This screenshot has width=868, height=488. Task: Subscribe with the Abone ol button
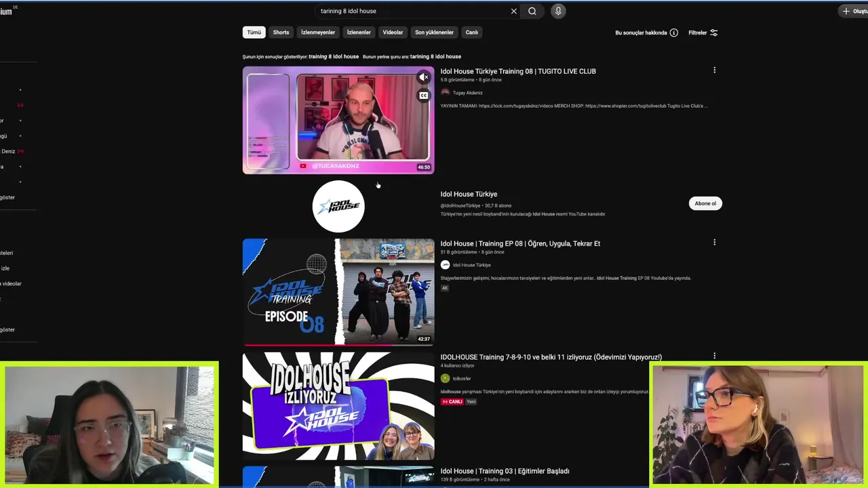(705, 203)
